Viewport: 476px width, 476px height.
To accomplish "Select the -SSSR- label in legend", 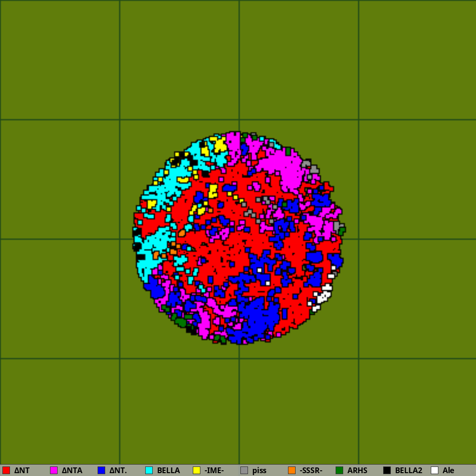I will click(x=311, y=471).
